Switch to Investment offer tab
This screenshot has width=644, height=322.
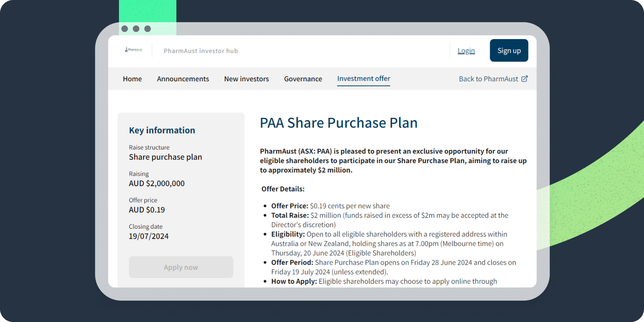pos(363,78)
